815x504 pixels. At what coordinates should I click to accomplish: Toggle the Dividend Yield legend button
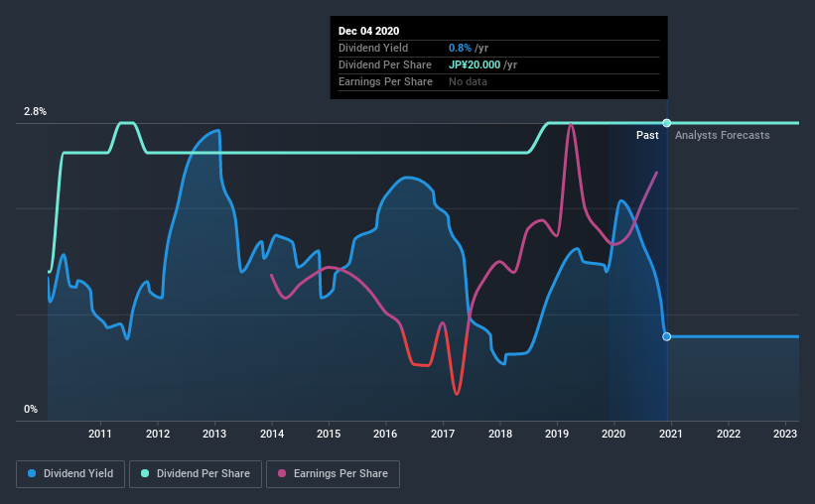pyautogui.click(x=70, y=474)
